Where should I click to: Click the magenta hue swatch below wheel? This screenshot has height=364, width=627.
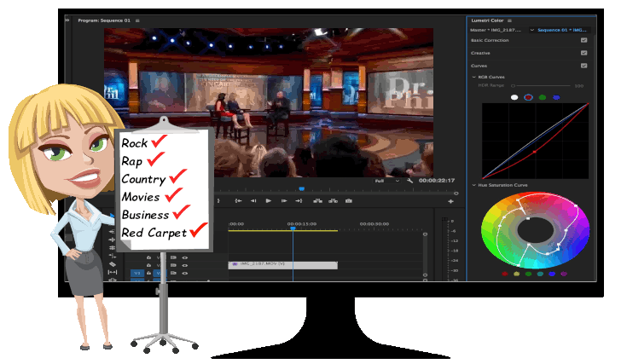(564, 274)
